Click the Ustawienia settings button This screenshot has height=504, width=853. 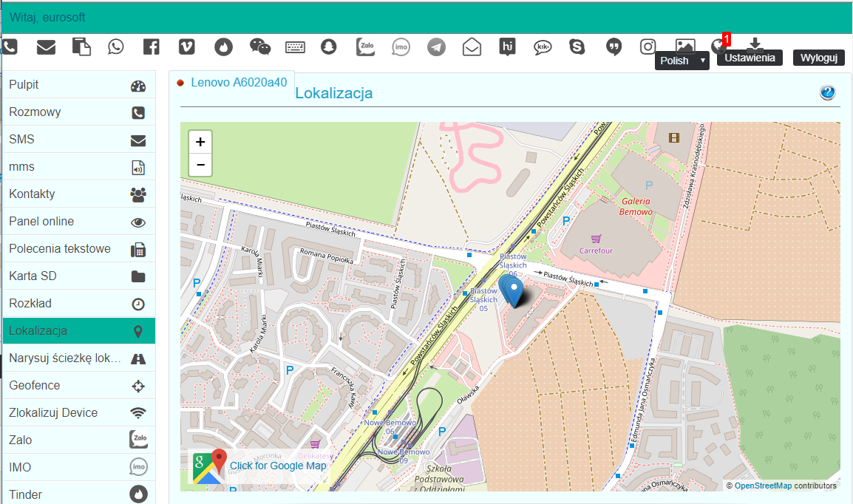point(750,58)
